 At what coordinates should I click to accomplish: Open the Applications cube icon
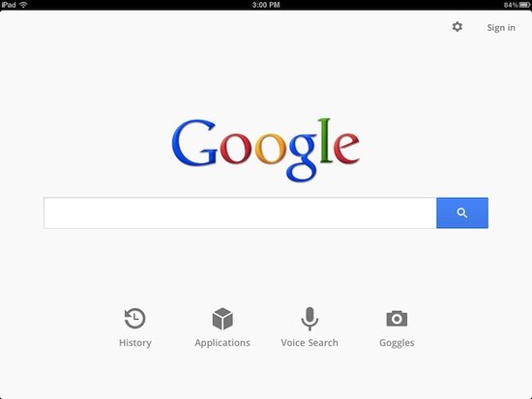[x=222, y=319]
